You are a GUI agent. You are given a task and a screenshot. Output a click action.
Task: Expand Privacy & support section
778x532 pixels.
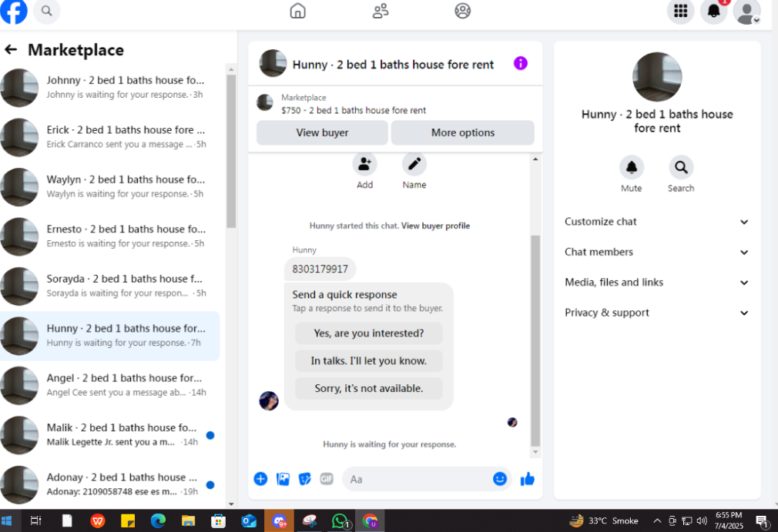656,313
